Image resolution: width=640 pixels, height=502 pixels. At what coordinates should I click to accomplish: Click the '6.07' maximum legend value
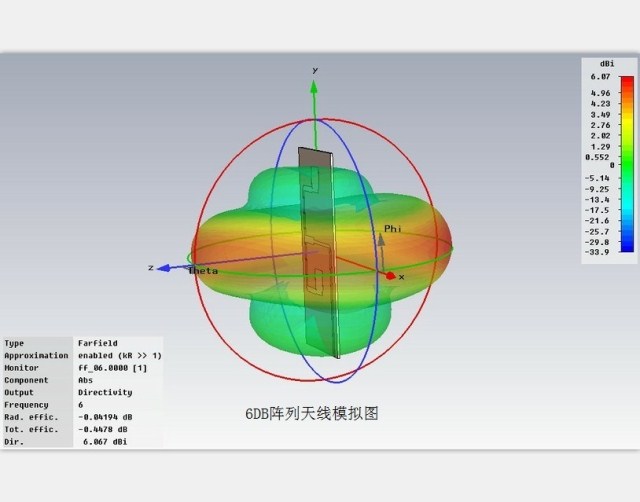click(x=600, y=77)
